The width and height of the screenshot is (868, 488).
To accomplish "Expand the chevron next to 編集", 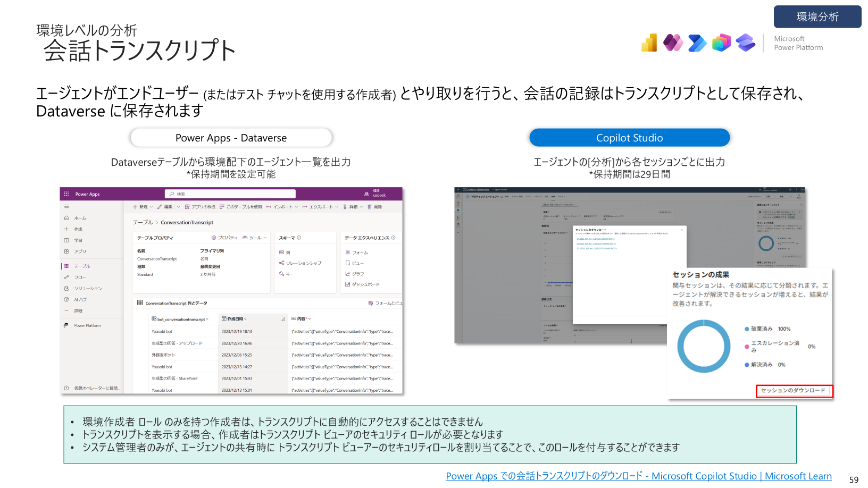I will (x=178, y=207).
